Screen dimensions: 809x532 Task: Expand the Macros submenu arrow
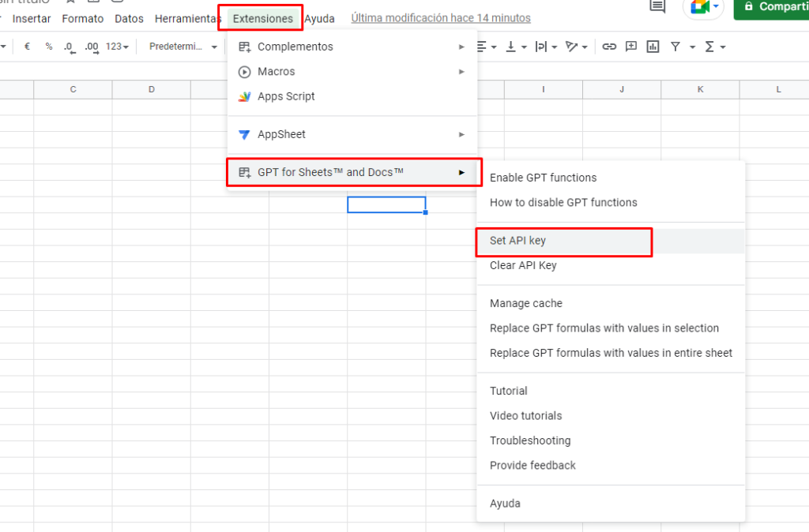coord(461,72)
